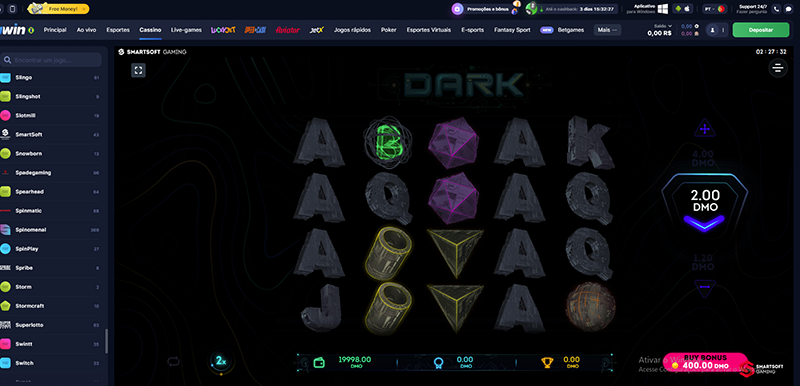
Task: Open the PT language dropdown
Action: 714,9
